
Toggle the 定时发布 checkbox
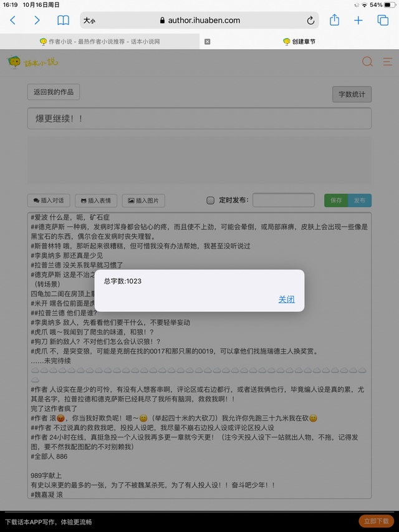[x=210, y=200]
